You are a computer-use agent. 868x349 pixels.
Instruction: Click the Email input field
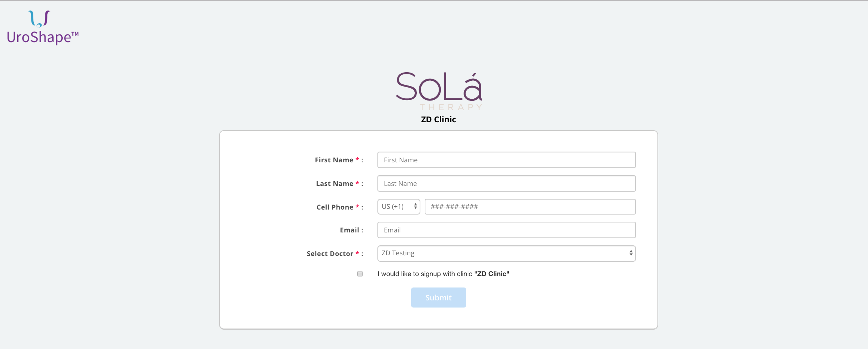click(506, 230)
